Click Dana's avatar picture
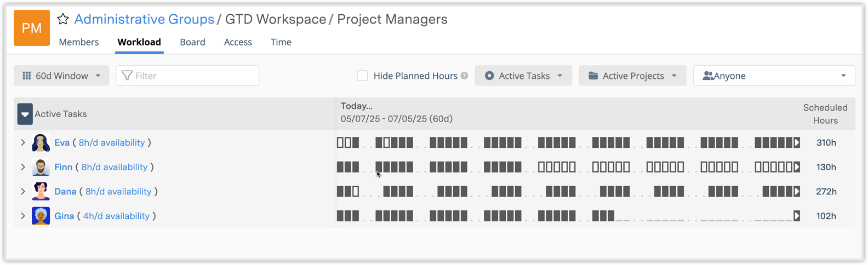 [41, 192]
